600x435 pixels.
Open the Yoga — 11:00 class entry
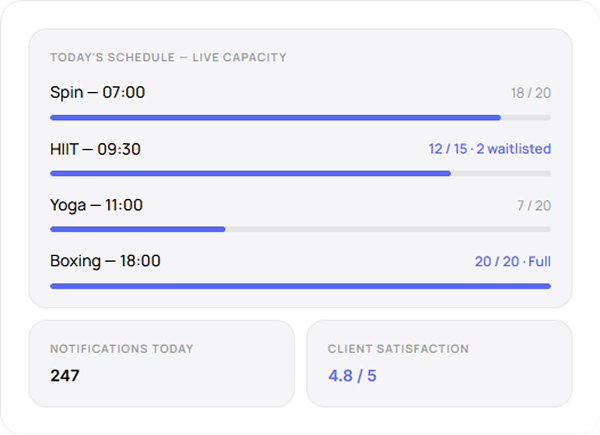coord(97,205)
